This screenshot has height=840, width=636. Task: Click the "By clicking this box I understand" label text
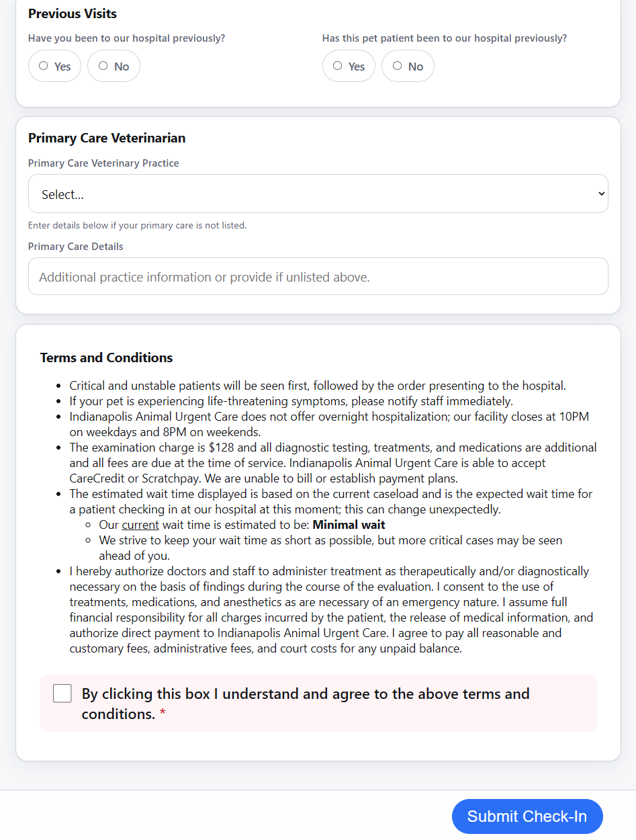click(x=306, y=704)
